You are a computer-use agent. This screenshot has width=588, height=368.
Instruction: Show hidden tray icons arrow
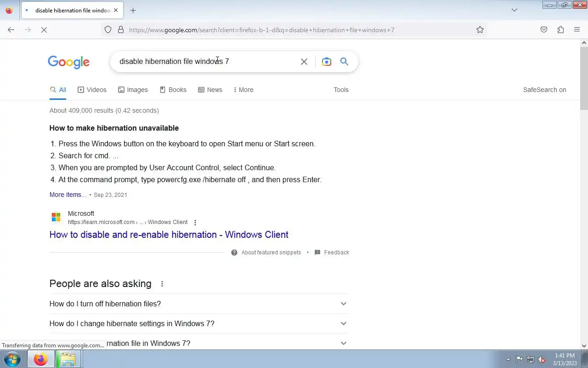(508, 360)
